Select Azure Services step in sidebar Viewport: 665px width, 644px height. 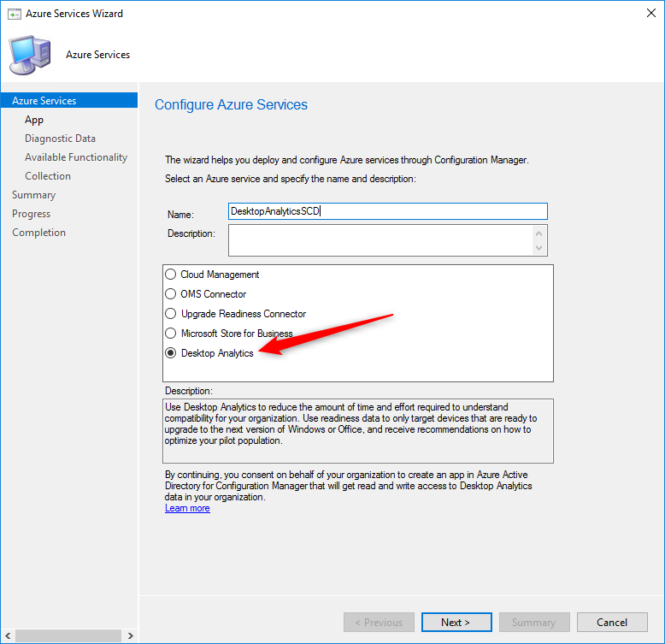coord(69,101)
